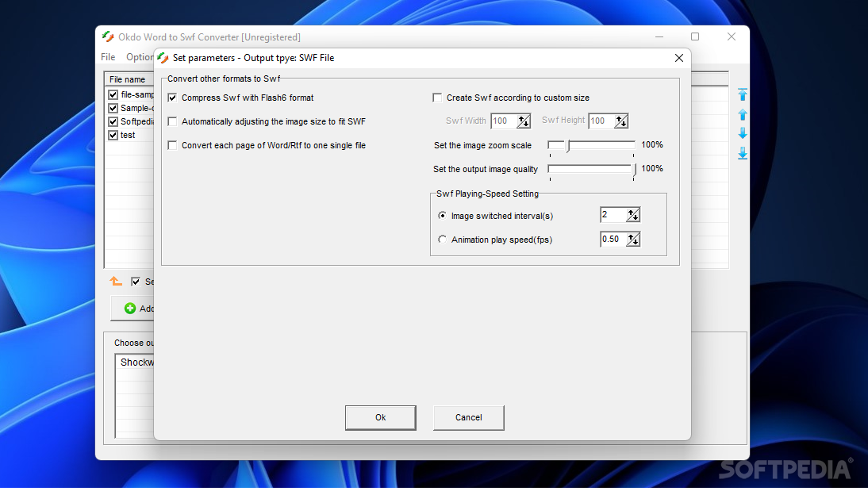This screenshot has width=868, height=491.
Task: Select Image switched interval(s) radio button
Action: tap(442, 215)
